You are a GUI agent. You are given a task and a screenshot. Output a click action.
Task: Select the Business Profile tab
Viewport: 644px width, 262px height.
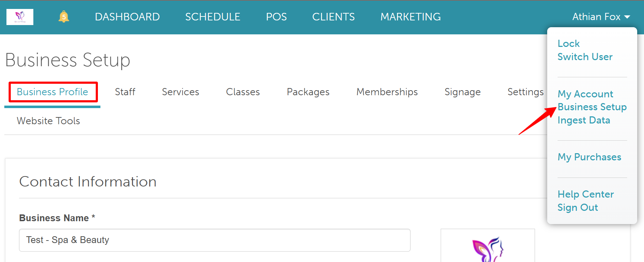click(52, 92)
